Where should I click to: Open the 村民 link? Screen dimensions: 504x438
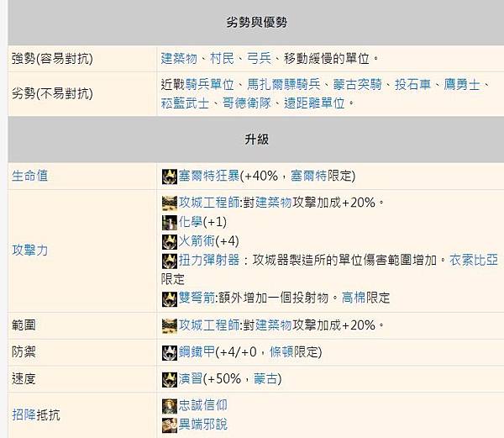[222, 59]
